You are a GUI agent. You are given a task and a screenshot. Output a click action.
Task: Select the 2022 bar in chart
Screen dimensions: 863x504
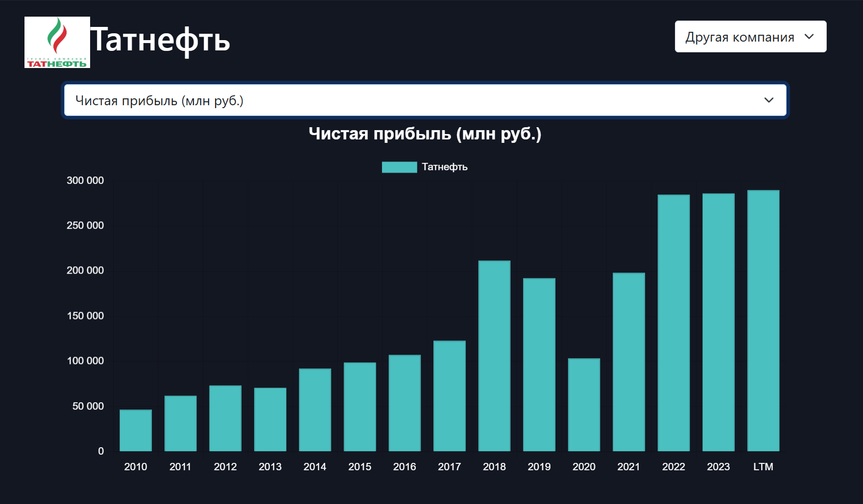pos(673,323)
